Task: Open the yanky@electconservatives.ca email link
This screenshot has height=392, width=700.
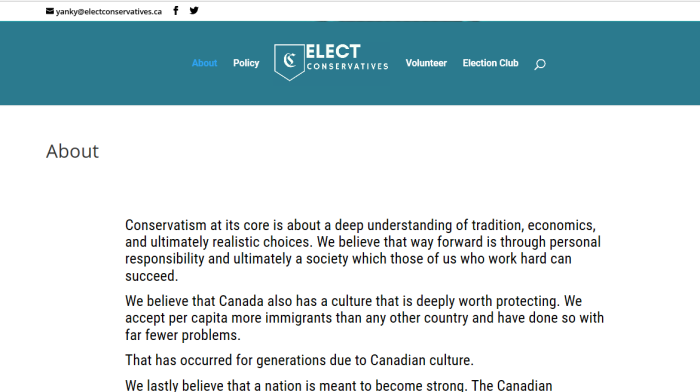Action: click(x=108, y=12)
